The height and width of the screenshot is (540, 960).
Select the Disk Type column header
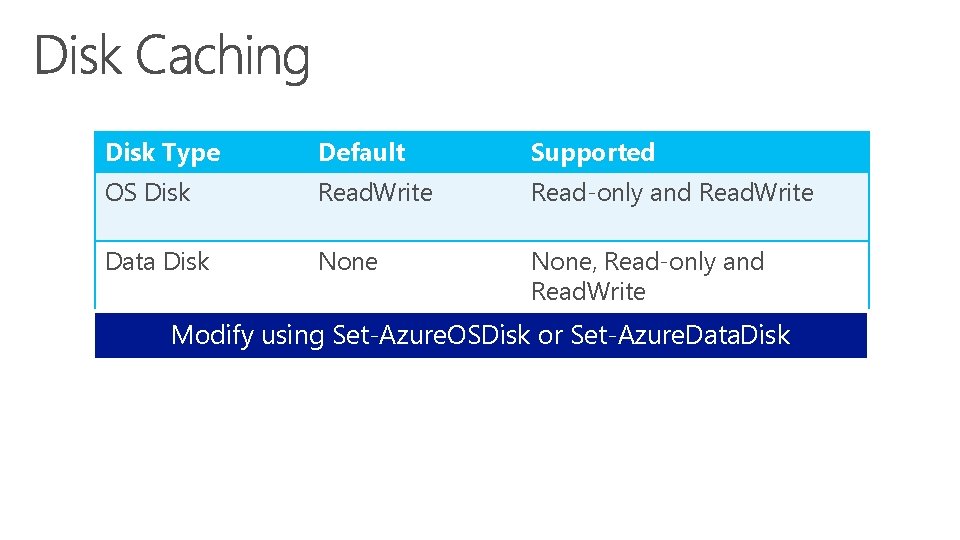click(162, 152)
